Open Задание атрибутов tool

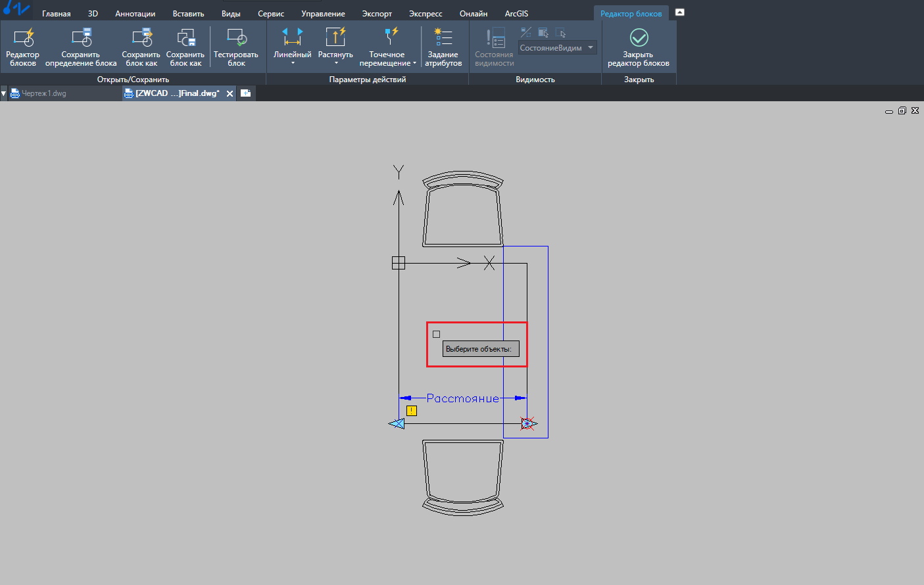point(443,47)
